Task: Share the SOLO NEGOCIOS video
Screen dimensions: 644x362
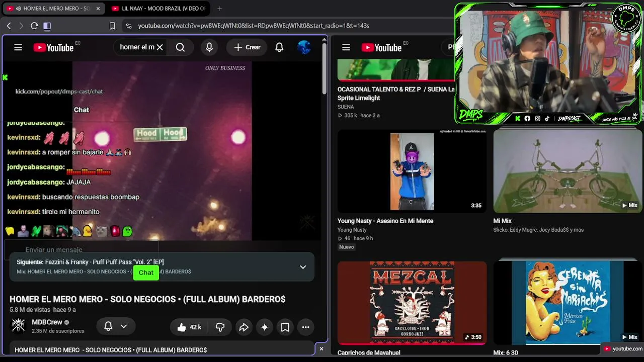Action: 244,327
